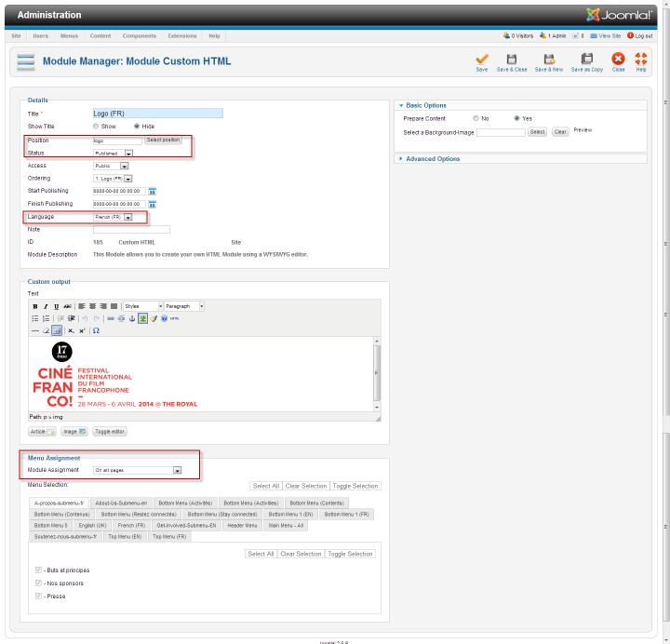
Task: Open the Content menu
Action: click(100, 36)
